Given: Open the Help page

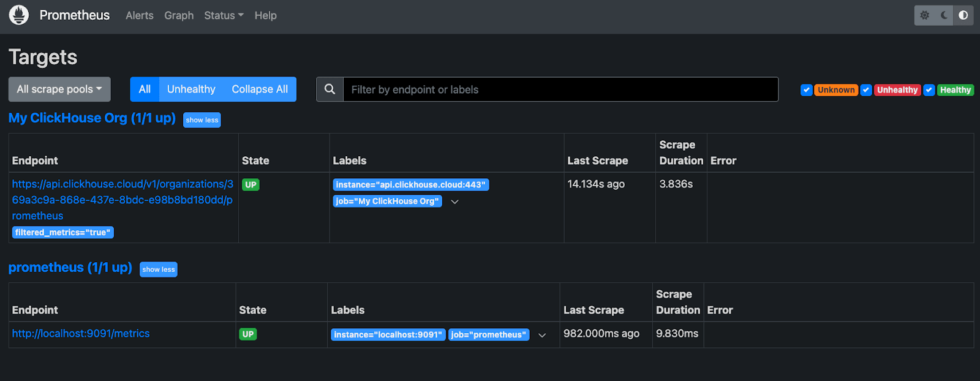Looking at the screenshot, I should (x=266, y=15).
